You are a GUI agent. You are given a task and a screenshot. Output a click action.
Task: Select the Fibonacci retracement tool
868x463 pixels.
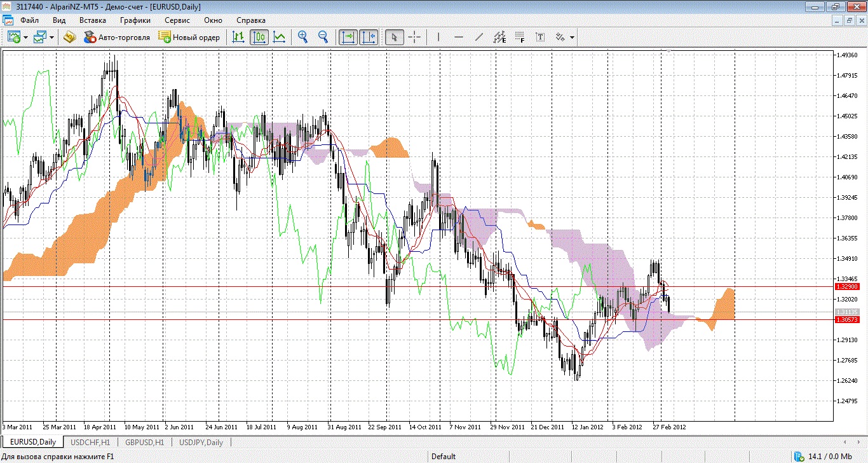(520, 37)
